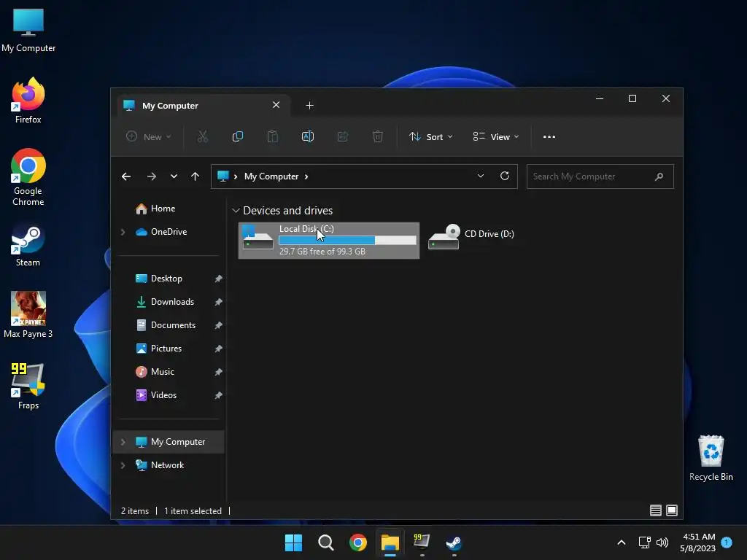Viewport: 747px width, 560px height.
Task: Open the Windows Start menu
Action: (293, 542)
